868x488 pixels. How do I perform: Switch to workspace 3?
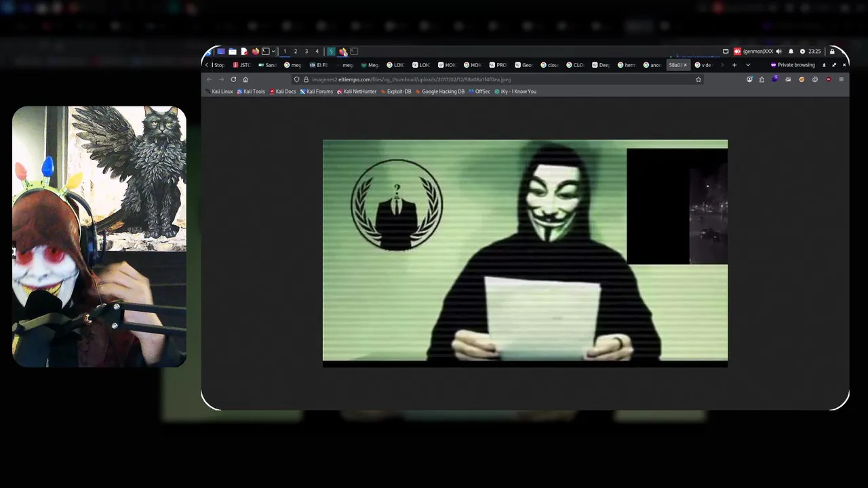[x=307, y=52]
